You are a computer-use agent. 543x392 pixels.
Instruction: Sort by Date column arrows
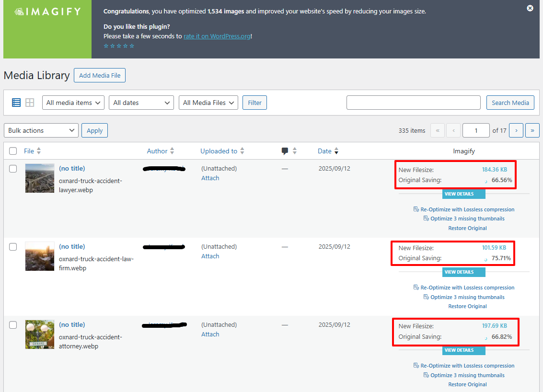point(336,151)
